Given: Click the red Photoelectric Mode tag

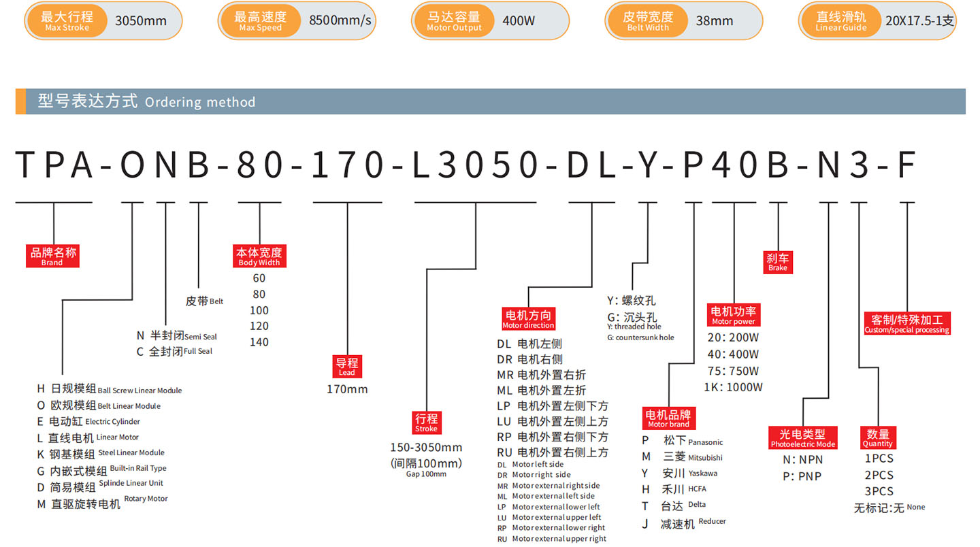Looking at the screenshot, I should coord(803,438).
